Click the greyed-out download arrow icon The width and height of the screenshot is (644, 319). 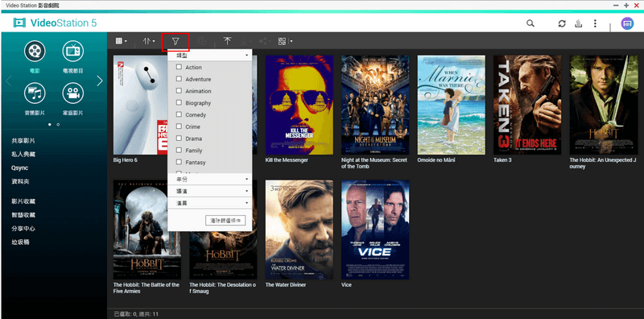coord(244,41)
